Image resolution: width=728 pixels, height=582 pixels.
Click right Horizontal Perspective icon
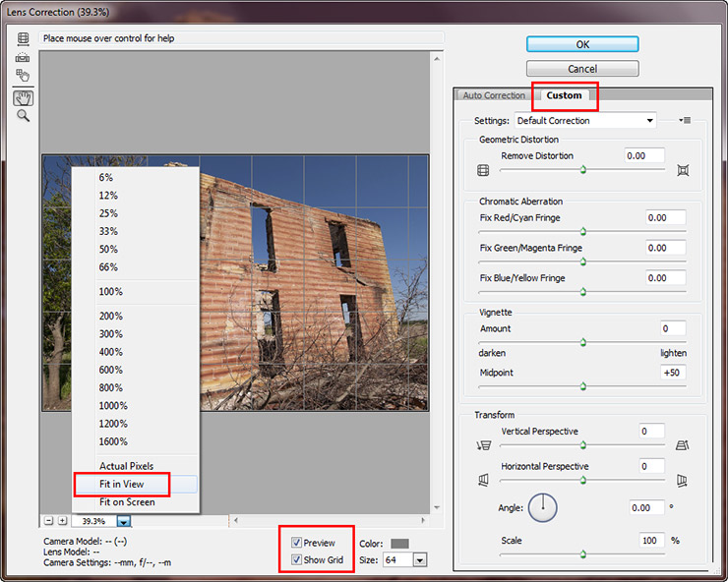[682, 481]
